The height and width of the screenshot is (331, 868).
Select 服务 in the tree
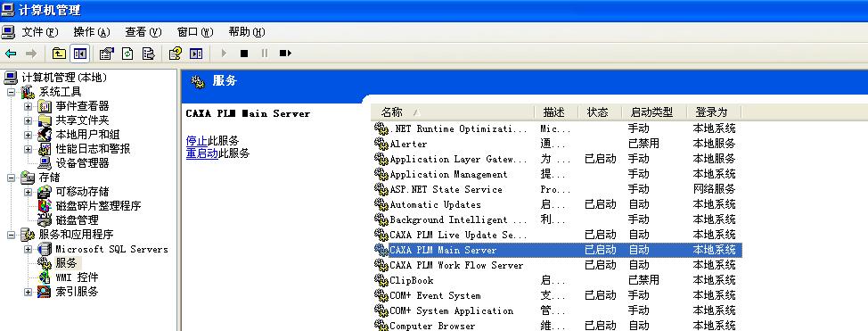(x=66, y=263)
